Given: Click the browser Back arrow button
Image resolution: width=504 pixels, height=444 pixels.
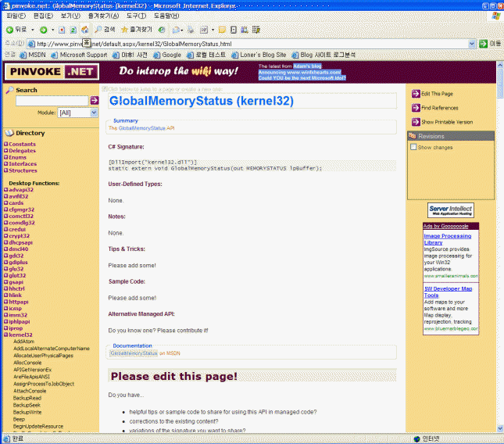Looking at the screenshot, I should [x=9, y=29].
